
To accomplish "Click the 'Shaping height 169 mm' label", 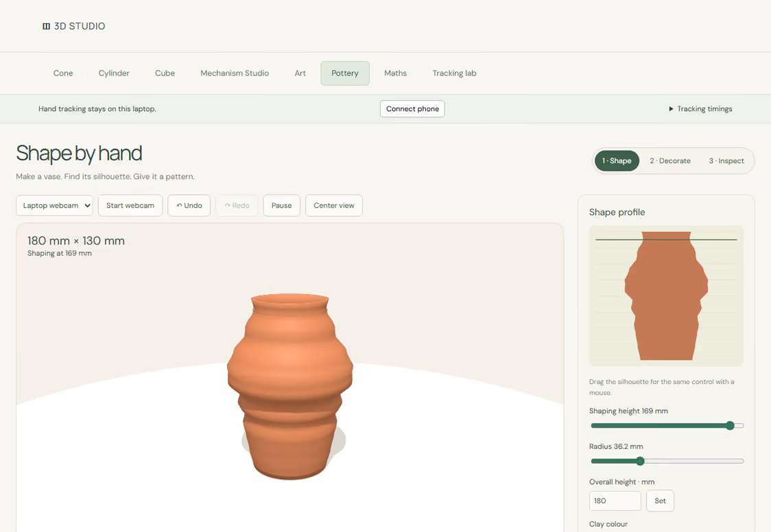I will (628, 411).
